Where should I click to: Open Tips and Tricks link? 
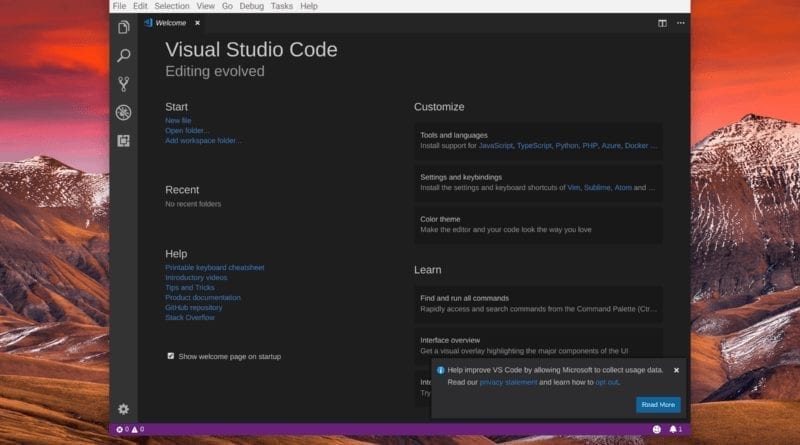[x=189, y=287]
